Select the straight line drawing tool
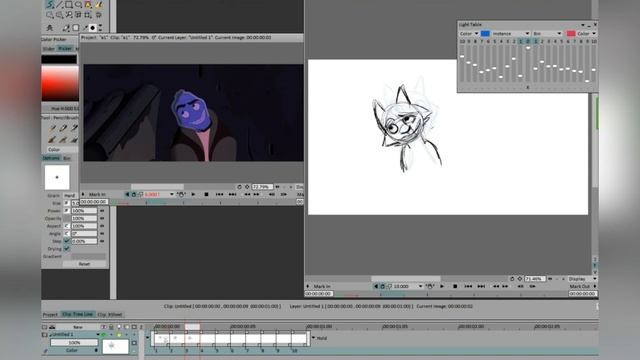Screen dimensions: 640x360 click(x=60, y=5)
